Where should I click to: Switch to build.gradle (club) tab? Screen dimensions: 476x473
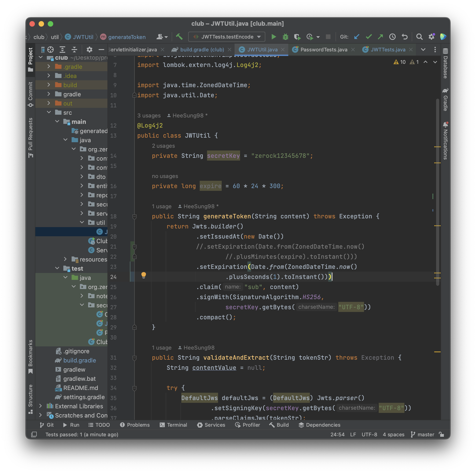[x=202, y=50]
